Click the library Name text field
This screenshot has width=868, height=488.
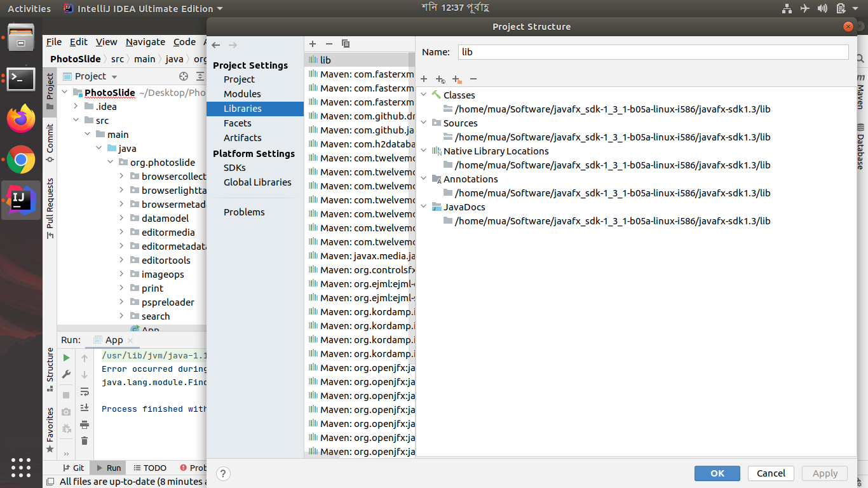653,52
